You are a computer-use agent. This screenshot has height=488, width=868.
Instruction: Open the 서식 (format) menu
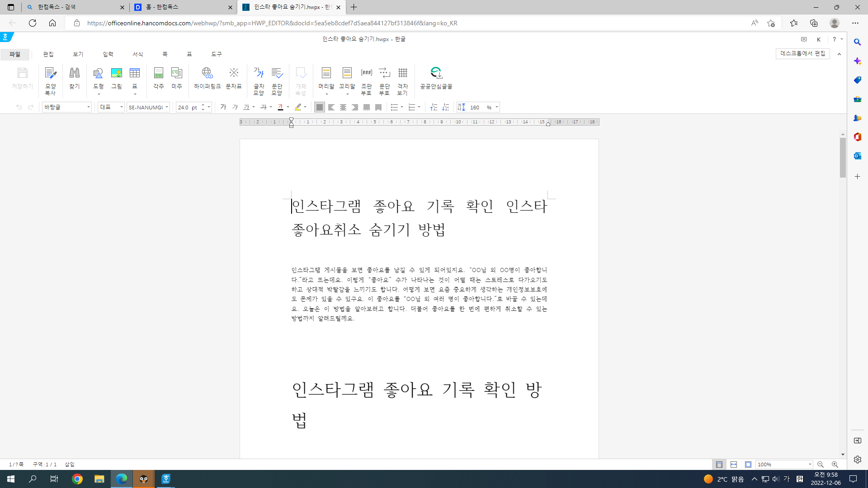pos(137,54)
